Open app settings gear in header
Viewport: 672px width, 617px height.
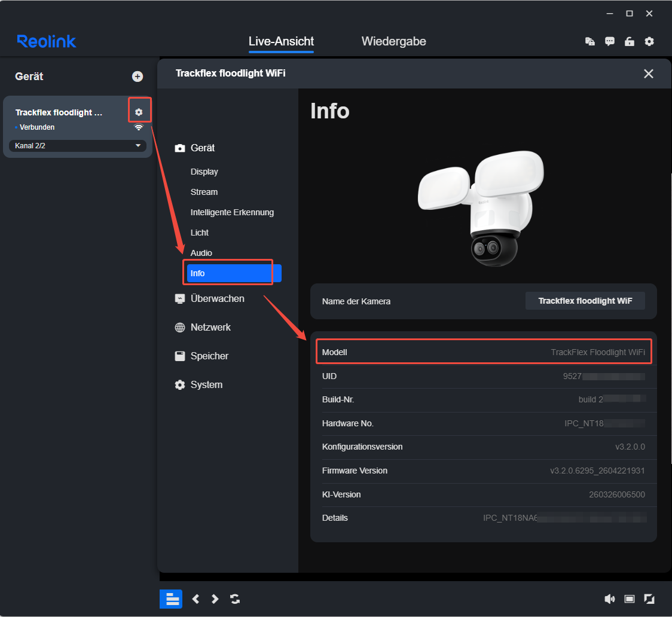(649, 41)
